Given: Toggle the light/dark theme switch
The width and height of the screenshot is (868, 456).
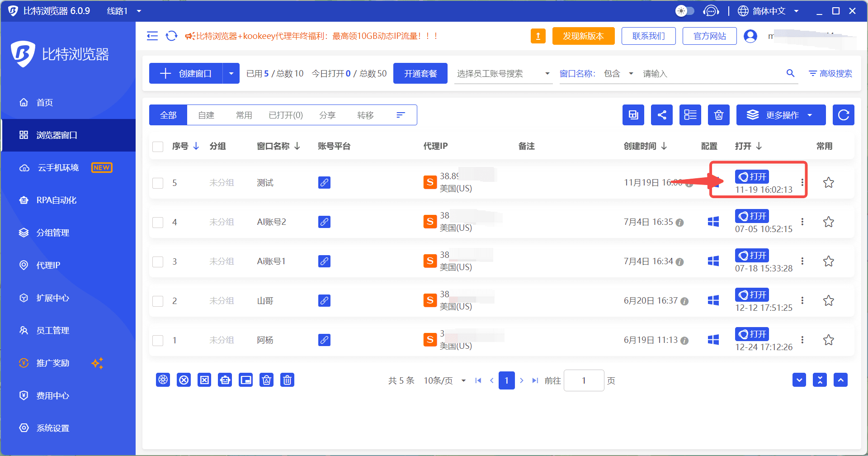Looking at the screenshot, I should [684, 11].
